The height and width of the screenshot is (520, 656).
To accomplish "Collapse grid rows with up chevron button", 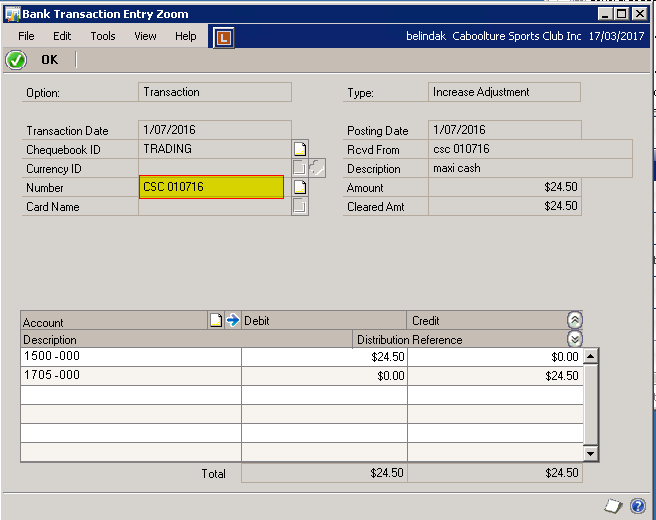I will [x=574, y=321].
